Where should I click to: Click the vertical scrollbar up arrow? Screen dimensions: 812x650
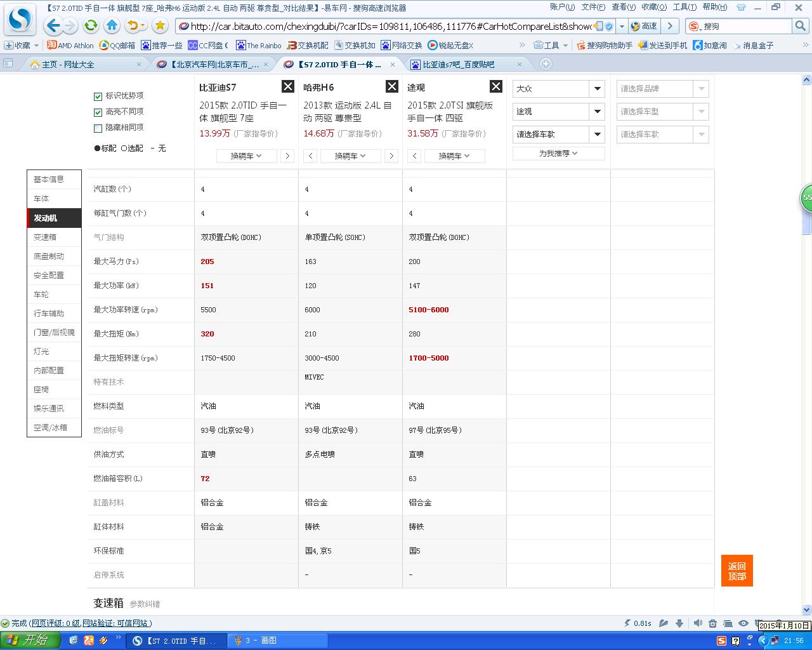807,80
